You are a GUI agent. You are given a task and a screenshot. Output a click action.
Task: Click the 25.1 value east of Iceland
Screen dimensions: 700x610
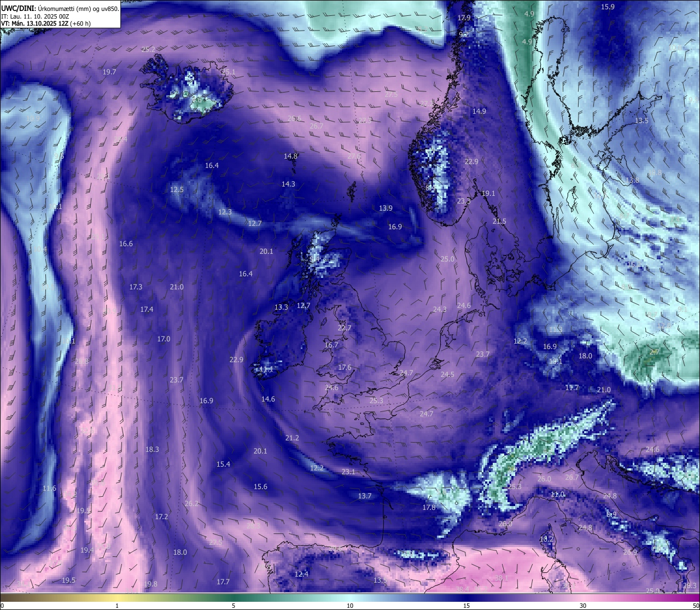point(229,72)
